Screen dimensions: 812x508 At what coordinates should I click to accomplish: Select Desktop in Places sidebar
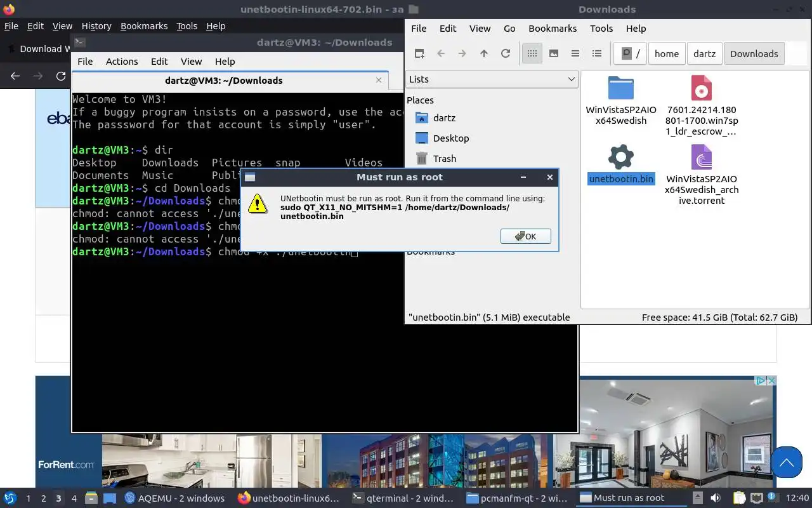pos(451,138)
